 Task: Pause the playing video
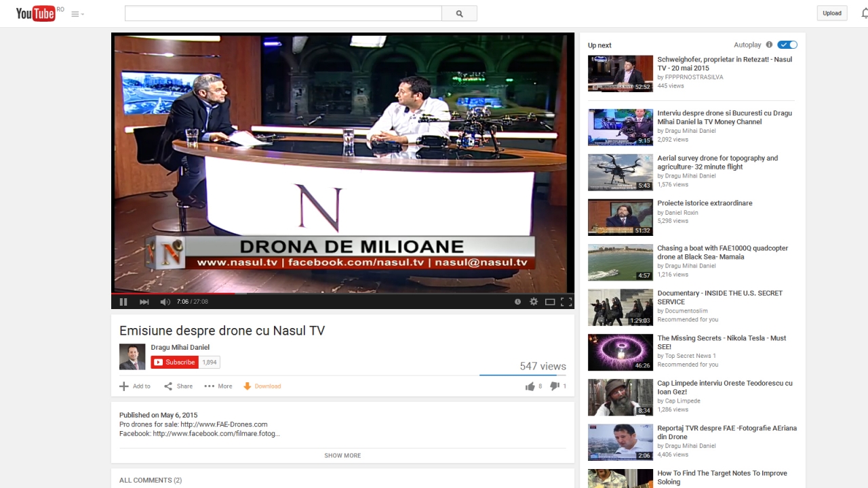pyautogui.click(x=123, y=302)
